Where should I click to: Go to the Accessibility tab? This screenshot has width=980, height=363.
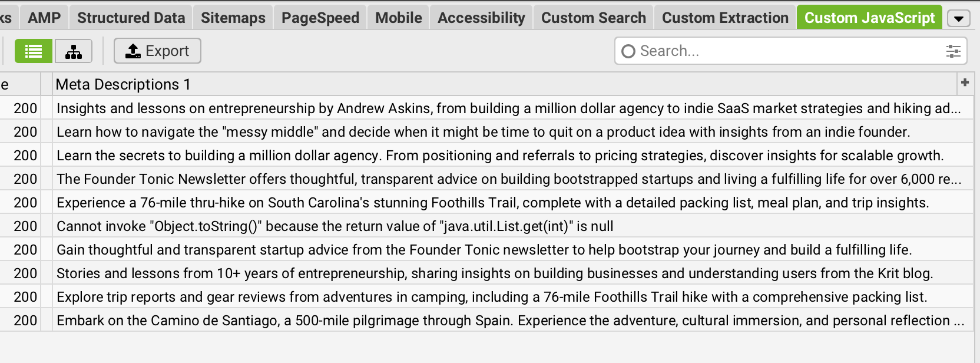[481, 18]
